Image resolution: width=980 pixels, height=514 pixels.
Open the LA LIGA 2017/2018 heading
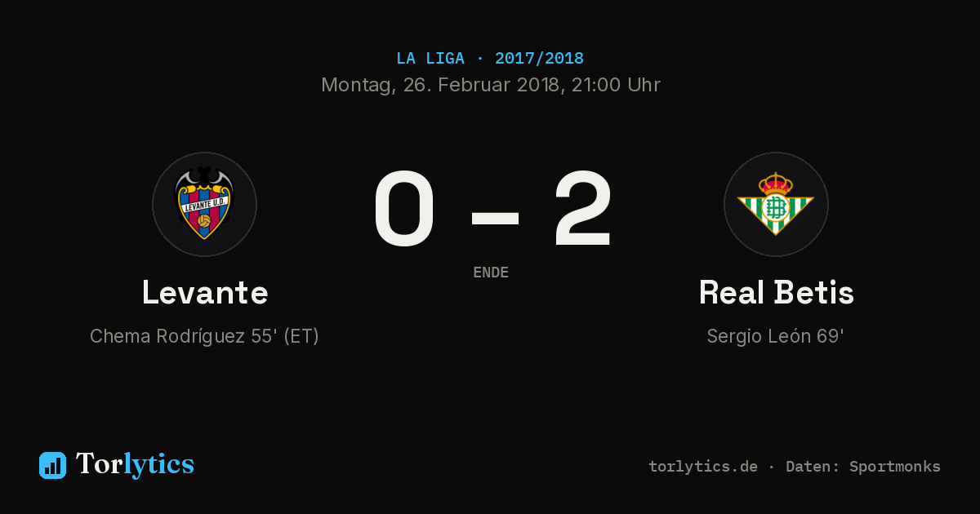(x=490, y=59)
